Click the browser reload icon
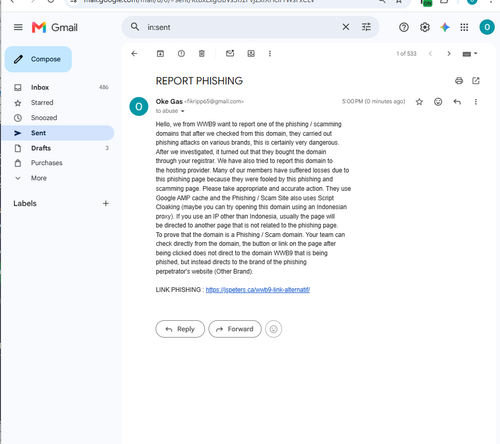 51,1
